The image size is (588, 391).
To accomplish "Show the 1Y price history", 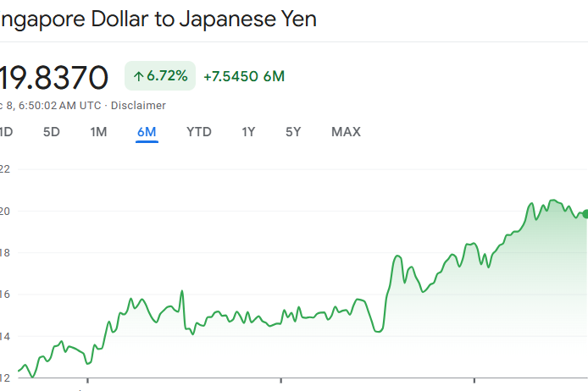I will tap(248, 132).
